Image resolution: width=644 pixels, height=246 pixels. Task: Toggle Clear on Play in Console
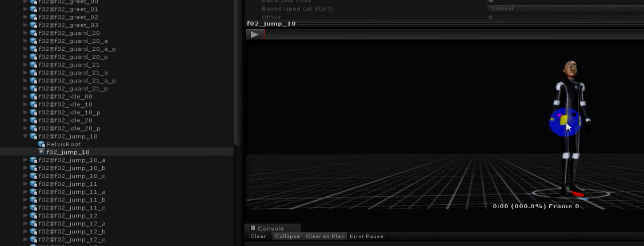coord(325,236)
